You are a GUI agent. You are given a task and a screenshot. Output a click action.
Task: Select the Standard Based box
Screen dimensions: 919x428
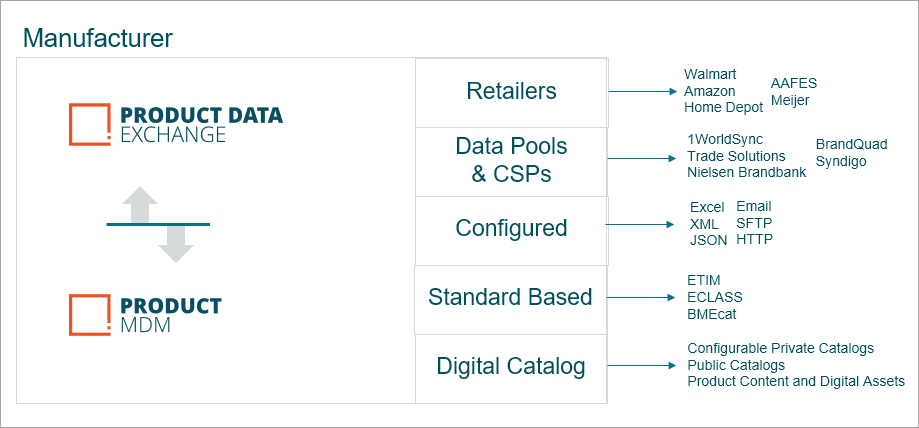tap(510, 297)
